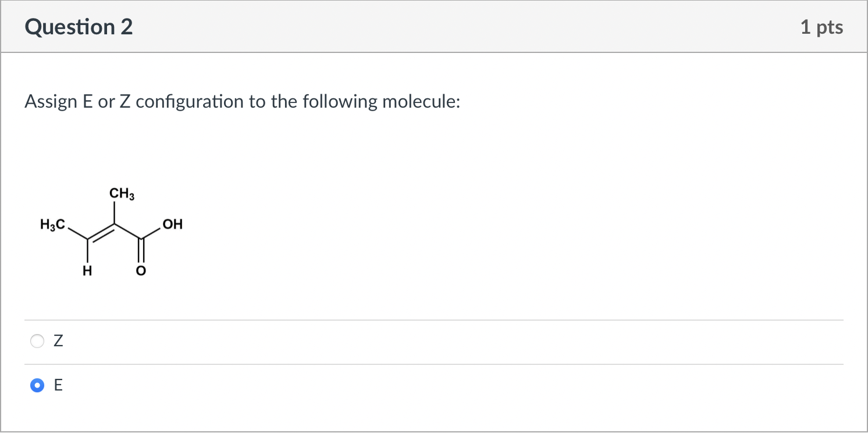The width and height of the screenshot is (868, 433).
Task: Click the bond connecting H3C to the alkene
Action: [x=77, y=233]
